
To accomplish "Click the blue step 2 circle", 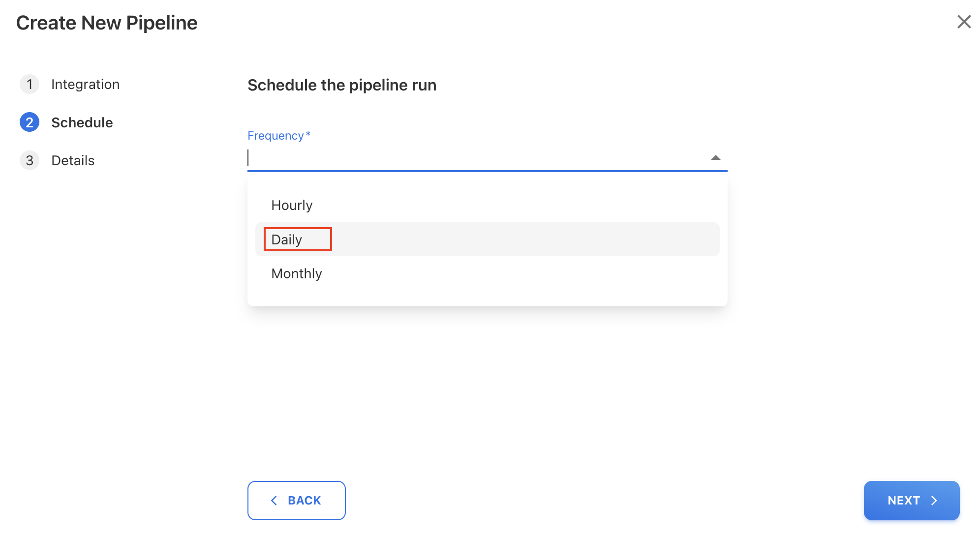I will (x=30, y=122).
